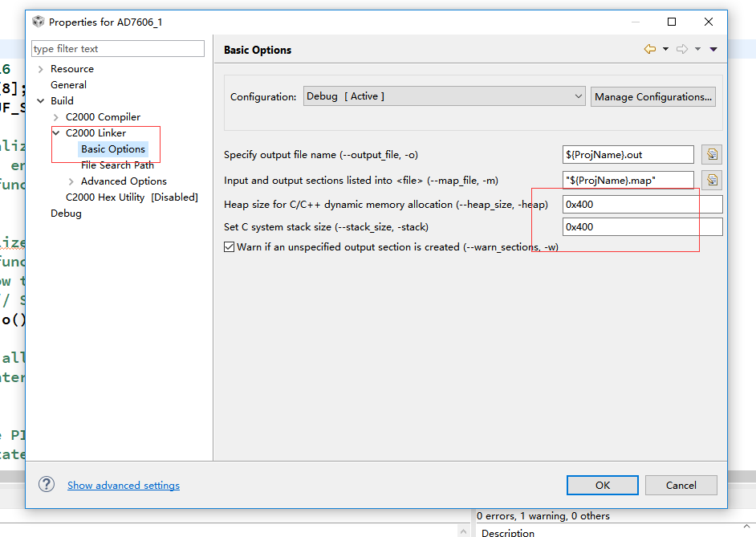Screen dimensions: 756x537
Task: Click the '0 errors, 1 warning, 0 others' summary
Action: (543, 516)
